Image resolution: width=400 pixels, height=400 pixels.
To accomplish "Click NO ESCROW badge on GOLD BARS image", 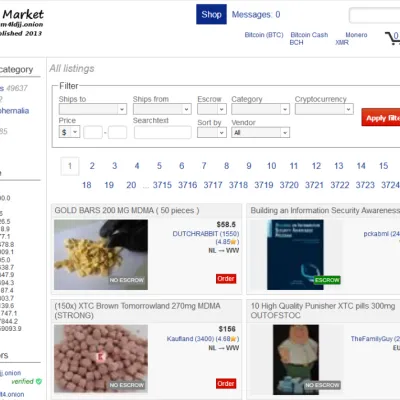I will point(127,280).
